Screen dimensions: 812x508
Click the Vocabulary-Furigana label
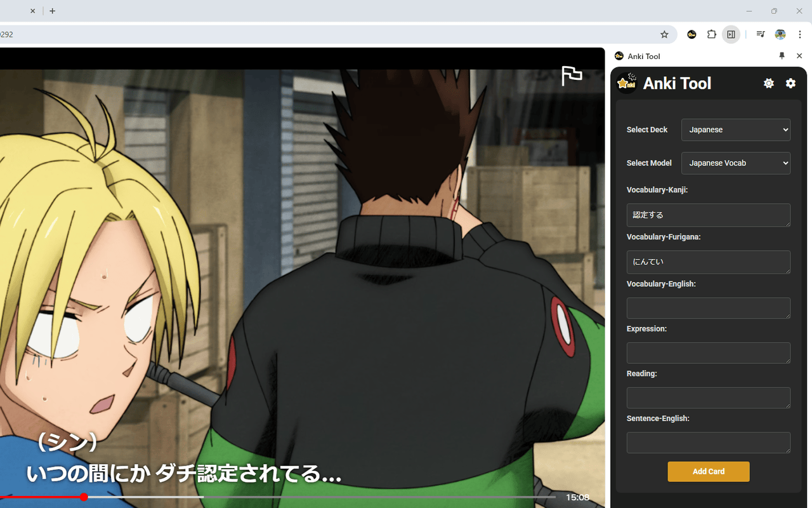click(x=664, y=237)
